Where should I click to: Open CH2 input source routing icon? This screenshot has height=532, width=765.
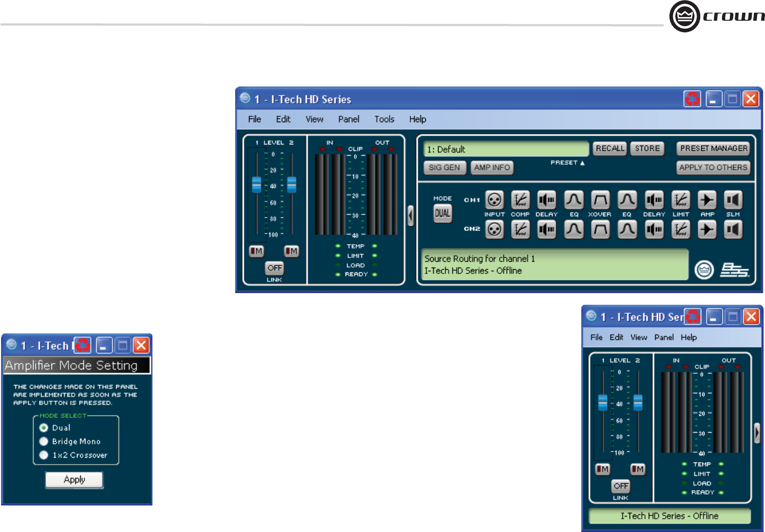(494, 229)
